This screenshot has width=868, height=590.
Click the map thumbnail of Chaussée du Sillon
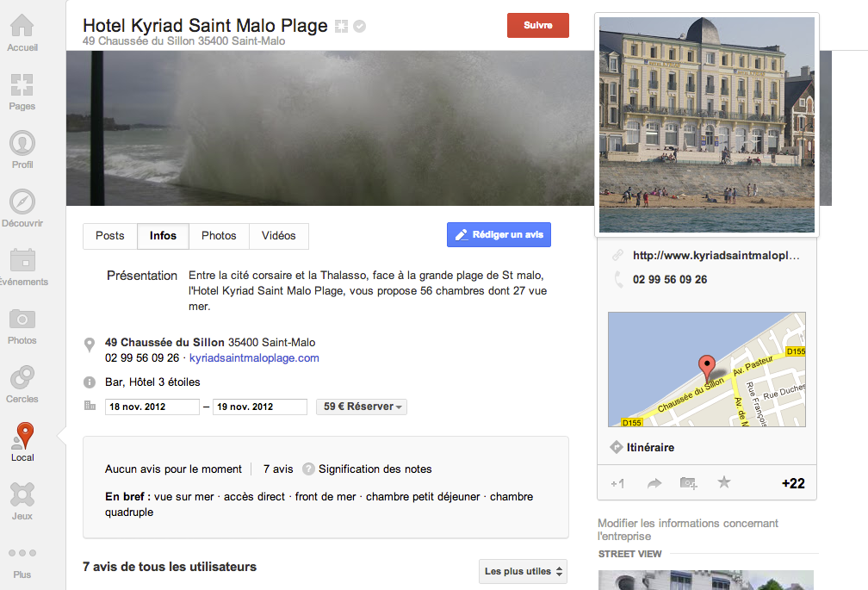(707, 370)
